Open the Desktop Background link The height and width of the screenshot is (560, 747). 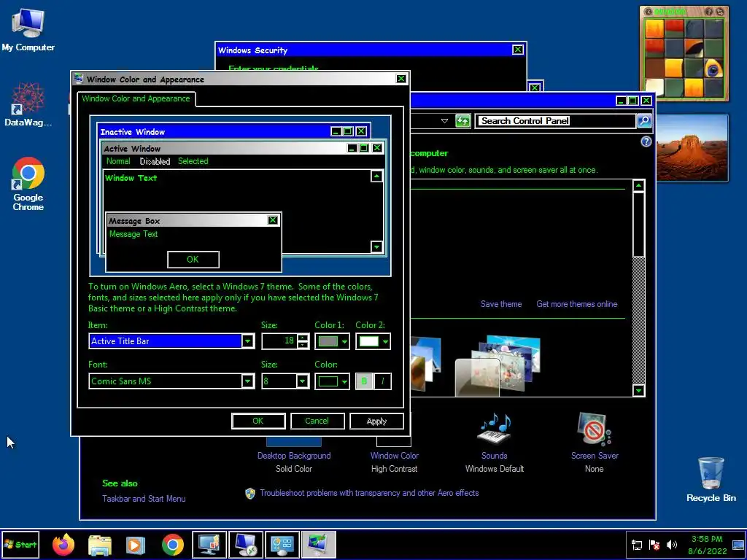click(294, 456)
